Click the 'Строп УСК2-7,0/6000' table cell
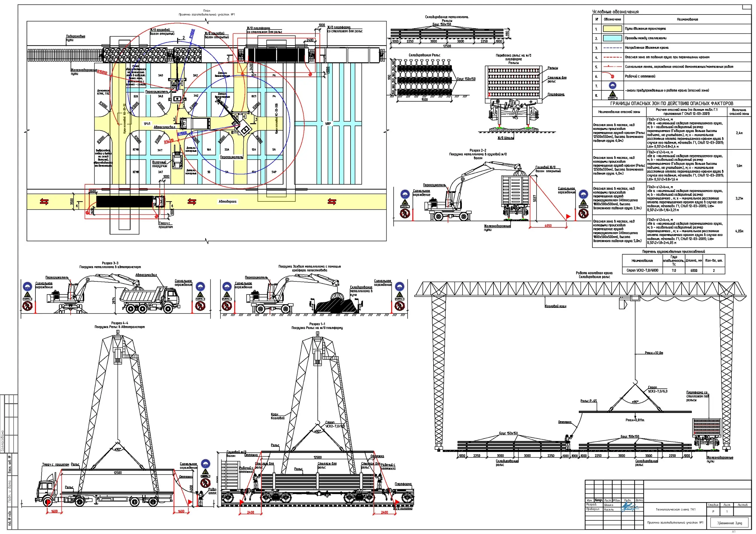 coord(642,270)
